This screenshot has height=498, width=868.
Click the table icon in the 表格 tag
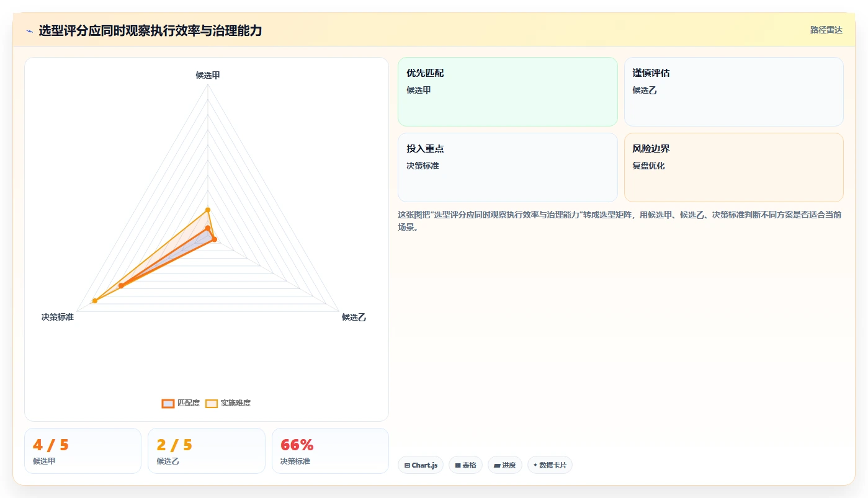[x=458, y=465]
